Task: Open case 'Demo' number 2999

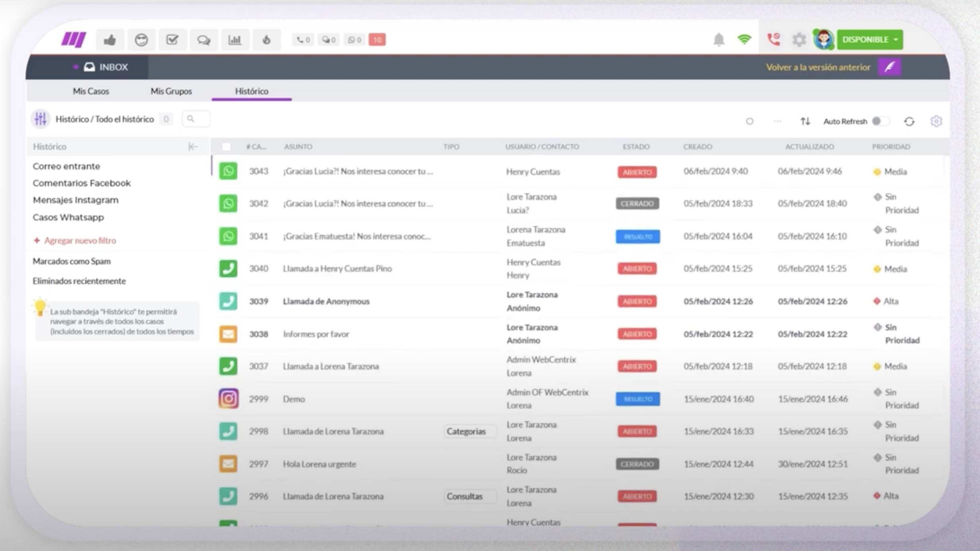Action: pyautogui.click(x=294, y=399)
